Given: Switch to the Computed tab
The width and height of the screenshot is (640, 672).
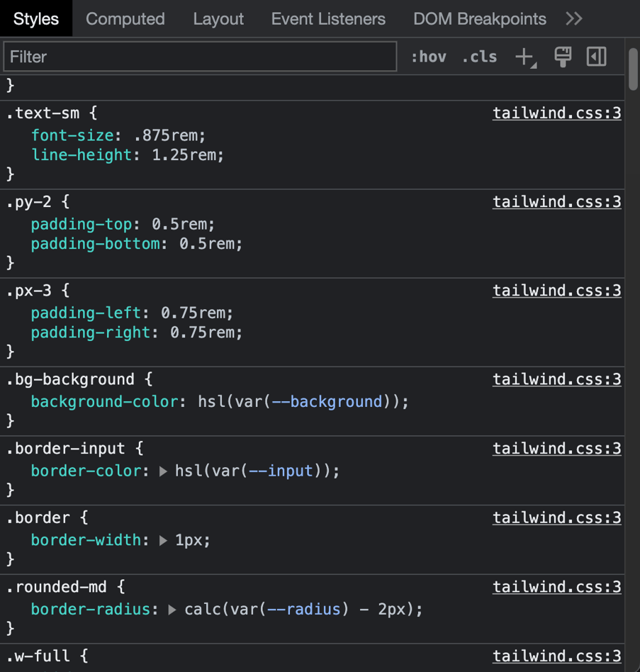Looking at the screenshot, I should click(x=125, y=18).
